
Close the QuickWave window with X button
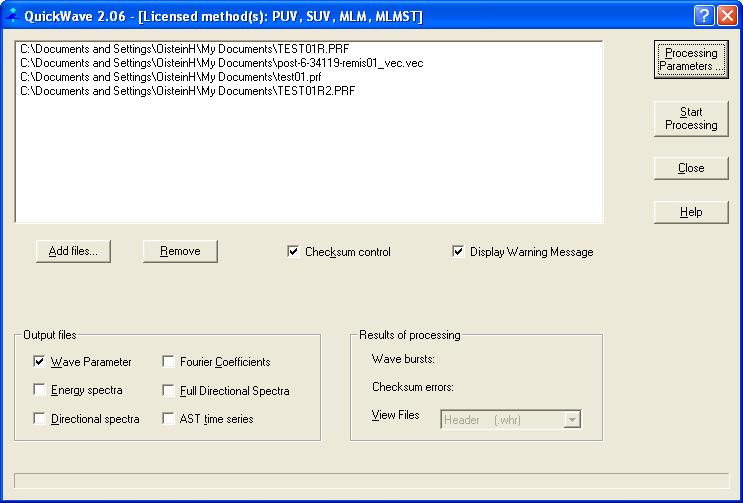click(x=725, y=16)
